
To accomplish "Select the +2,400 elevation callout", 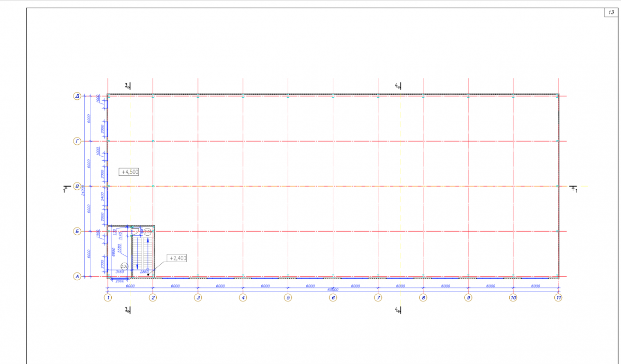I will click(176, 258).
